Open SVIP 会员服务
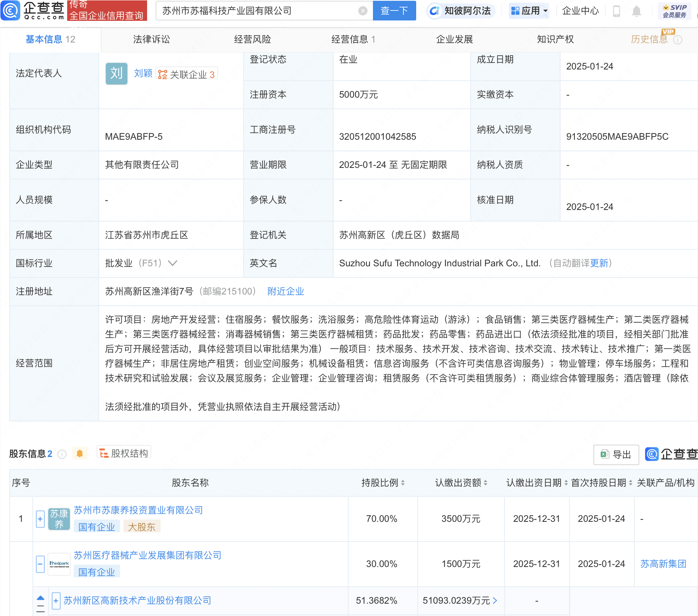The width and height of the screenshot is (698, 616). (674, 11)
